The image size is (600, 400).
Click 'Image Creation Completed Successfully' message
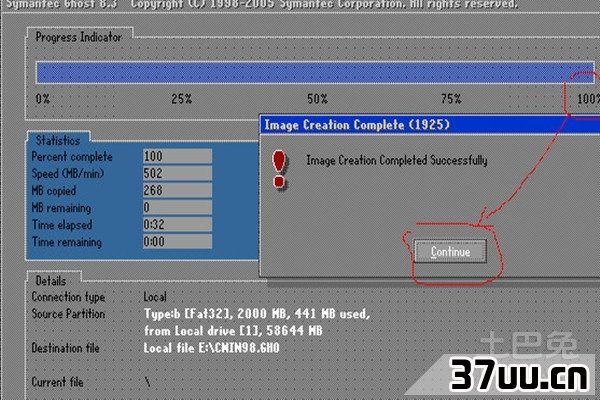pos(397,160)
